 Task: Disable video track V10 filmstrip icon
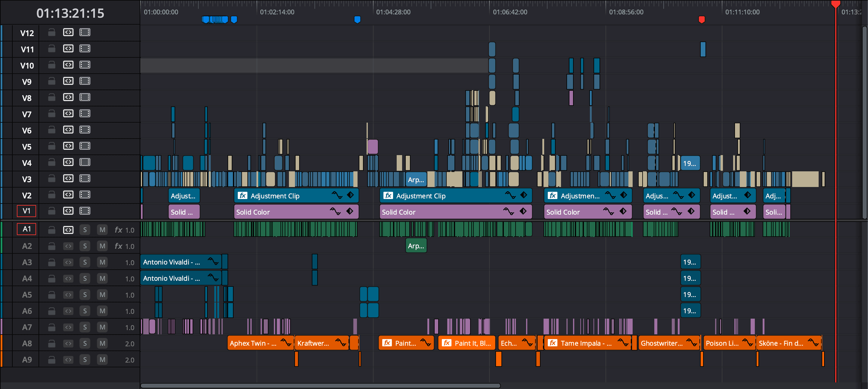85,65
